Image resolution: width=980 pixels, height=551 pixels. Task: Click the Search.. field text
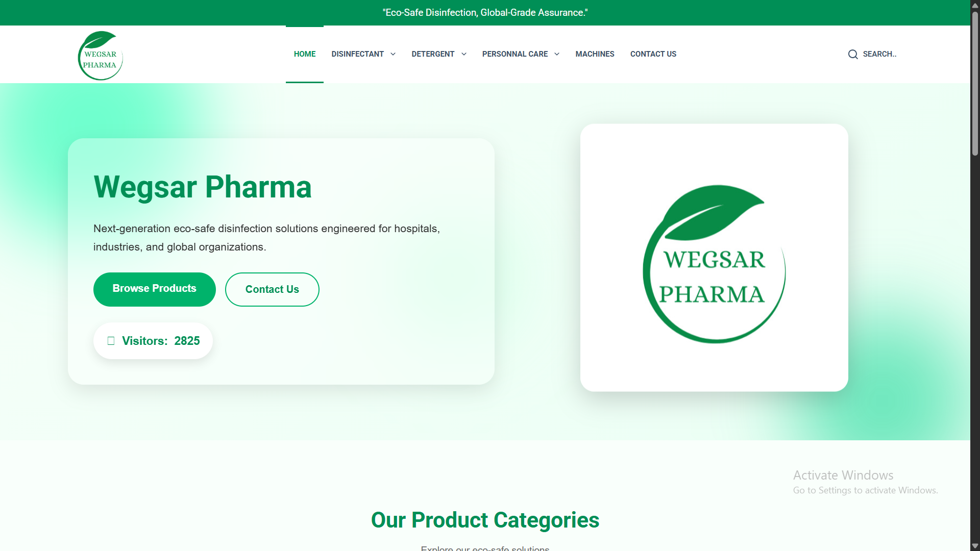point(879,54)
